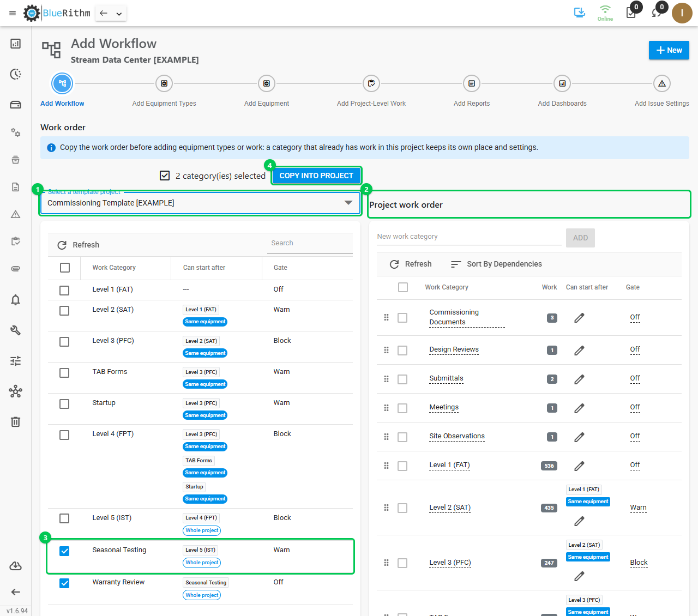Open the template project dropdown
This screenshot has height=616, width=698.
click(200, 203)
